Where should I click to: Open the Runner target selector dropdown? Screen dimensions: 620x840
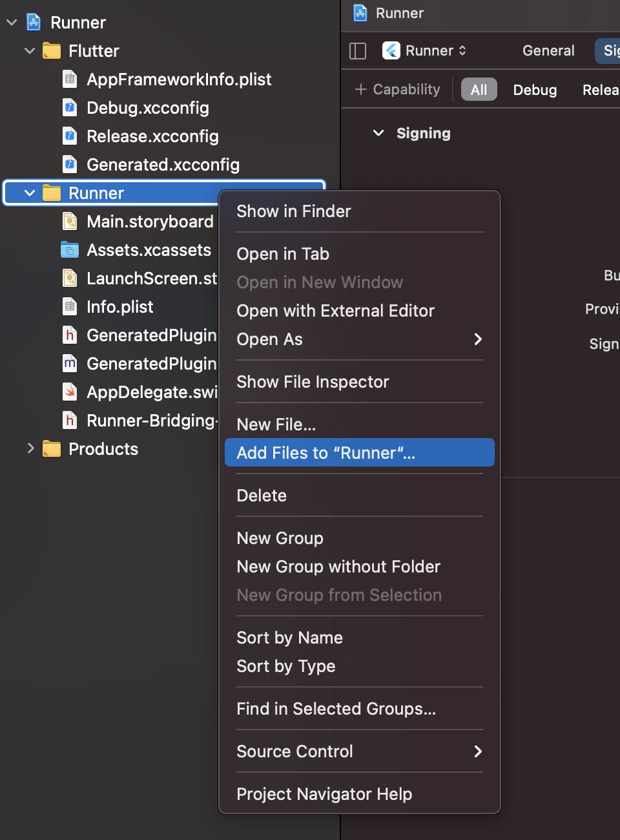[x=425, y=50]
